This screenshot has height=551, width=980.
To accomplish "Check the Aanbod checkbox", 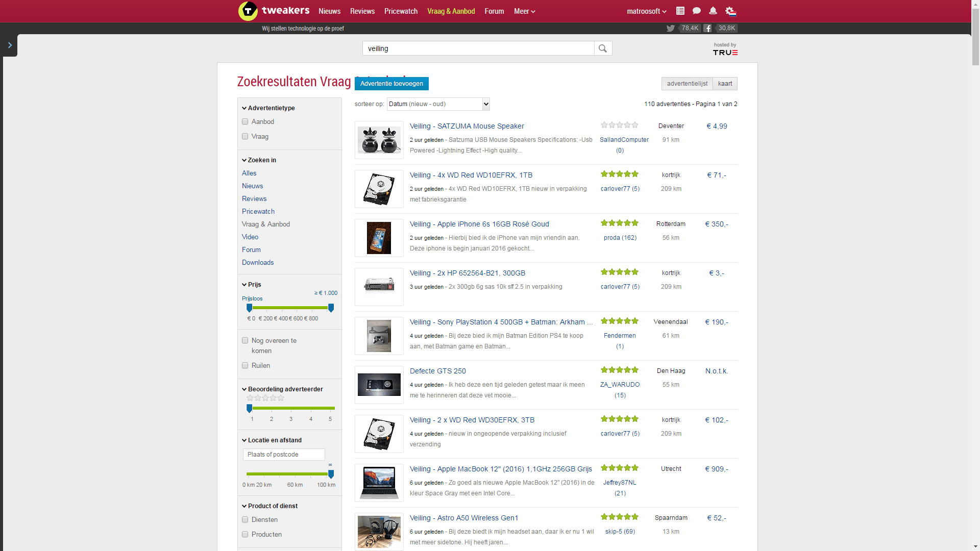I will tap(245, 121).
